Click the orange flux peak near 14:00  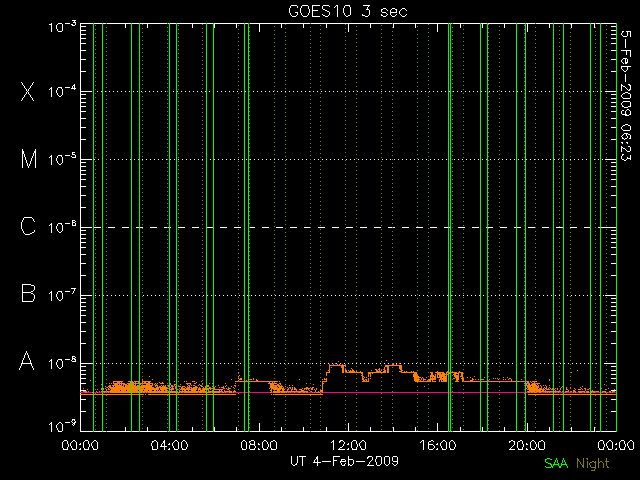tap(393, 366)
